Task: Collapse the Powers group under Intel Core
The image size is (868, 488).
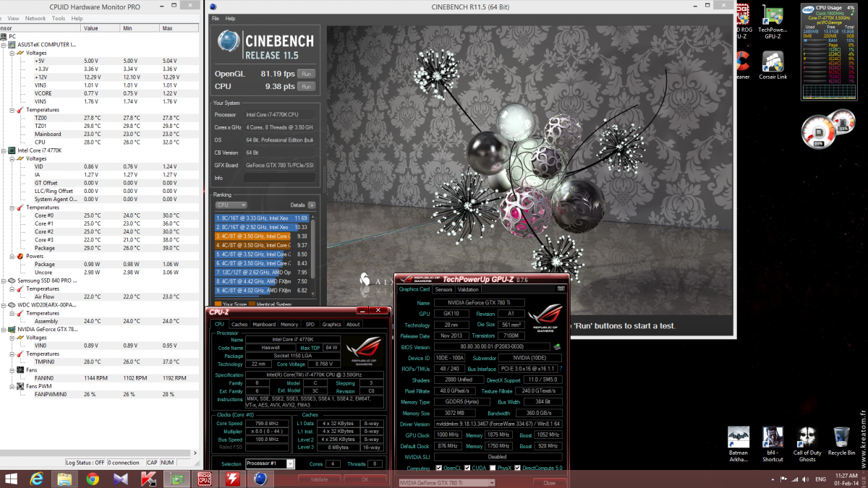Action: pyautogui.click(x=12, y=256)
